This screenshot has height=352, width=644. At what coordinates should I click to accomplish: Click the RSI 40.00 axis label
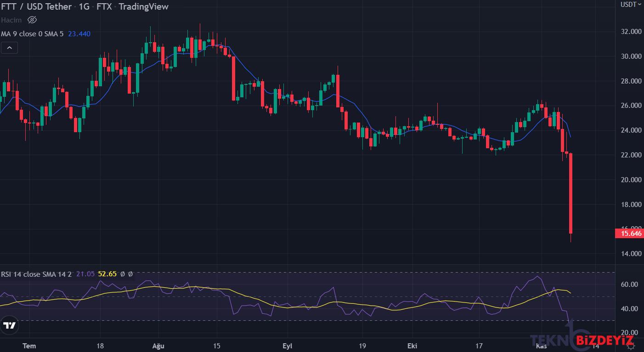tap(629, 309)
